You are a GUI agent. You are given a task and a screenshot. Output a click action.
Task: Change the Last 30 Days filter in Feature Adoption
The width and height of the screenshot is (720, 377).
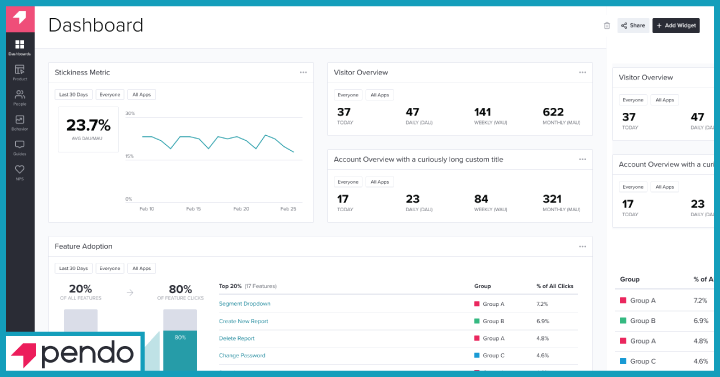[x=73, y=268]
